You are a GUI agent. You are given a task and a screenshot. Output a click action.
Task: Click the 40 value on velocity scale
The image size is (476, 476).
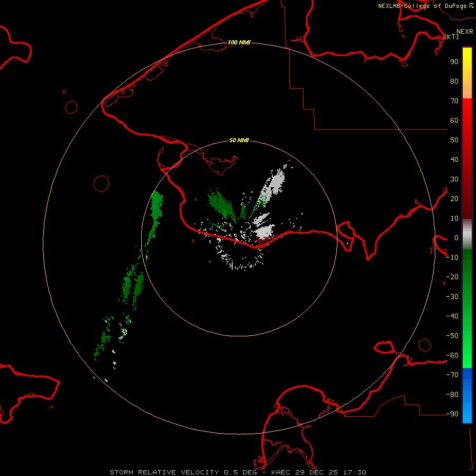(x=454, y=160)
